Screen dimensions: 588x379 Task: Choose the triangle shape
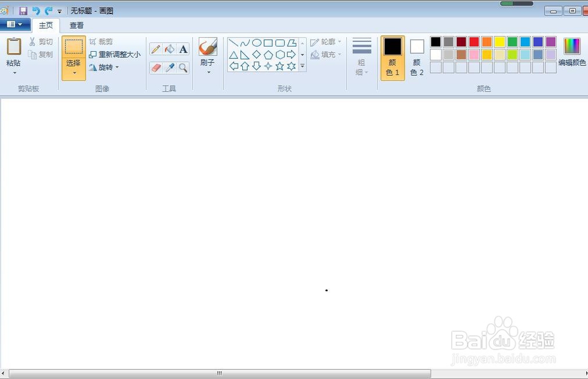click(233, 55)
